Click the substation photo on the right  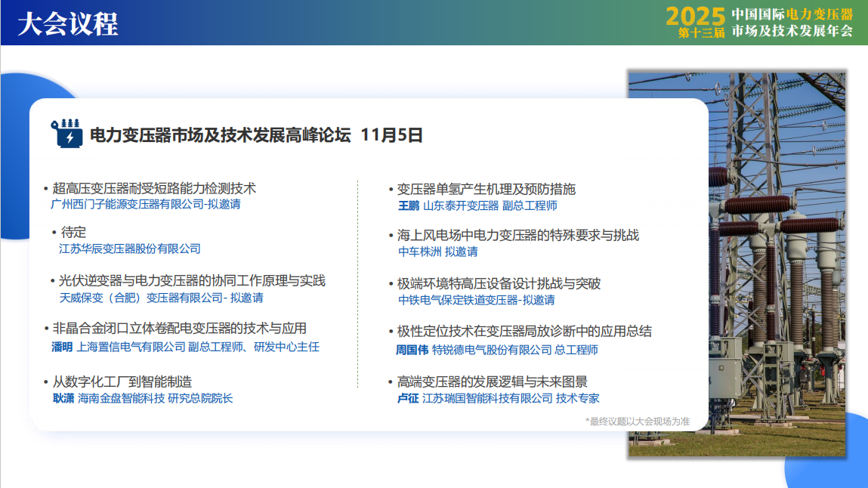click(x=777, y=264)
